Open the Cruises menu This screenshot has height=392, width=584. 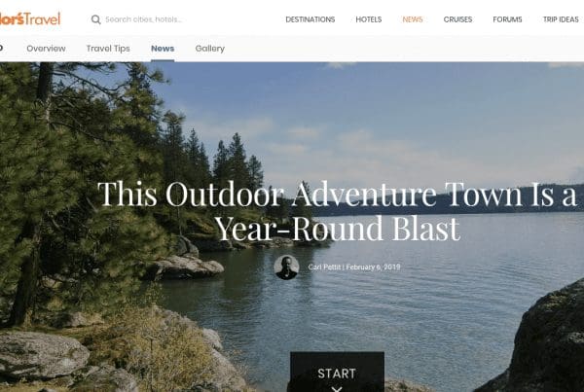coord(457,19)
